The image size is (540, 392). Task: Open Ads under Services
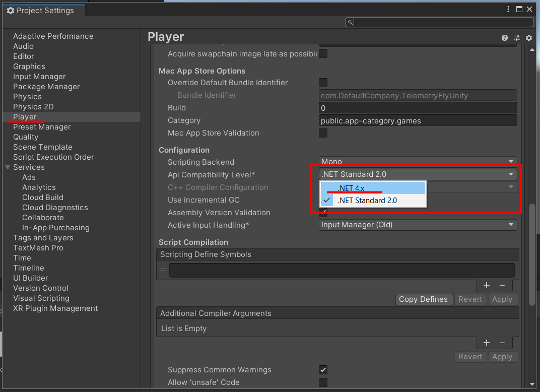click(29, 177)
